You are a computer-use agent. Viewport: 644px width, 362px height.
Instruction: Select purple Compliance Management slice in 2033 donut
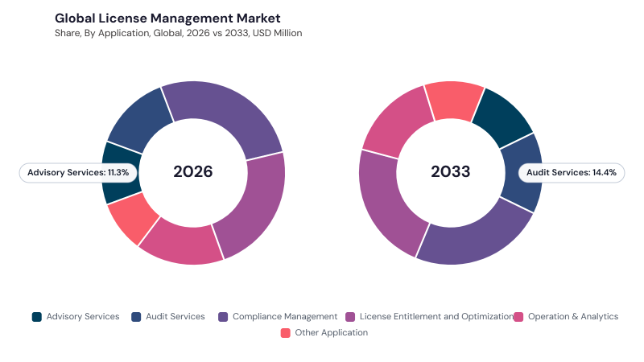(x=477, y=240)
